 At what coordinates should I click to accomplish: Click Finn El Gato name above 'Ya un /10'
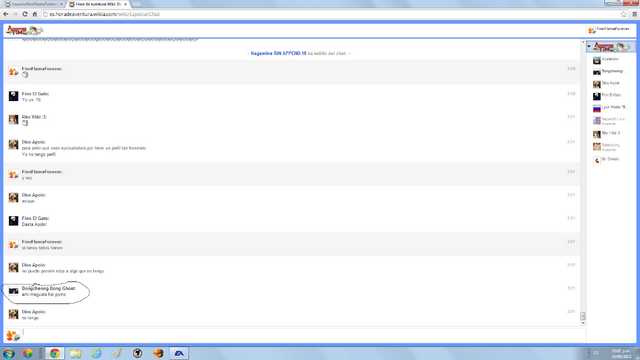35,93
